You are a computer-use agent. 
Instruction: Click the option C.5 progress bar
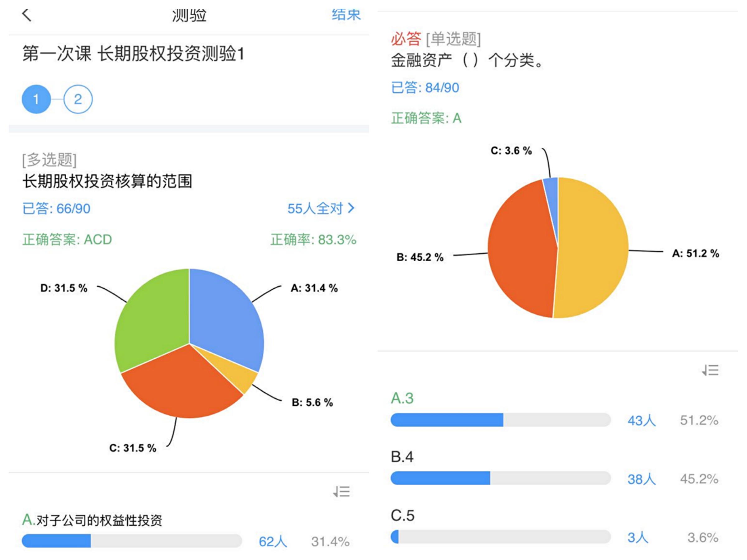tap(500, 536)
